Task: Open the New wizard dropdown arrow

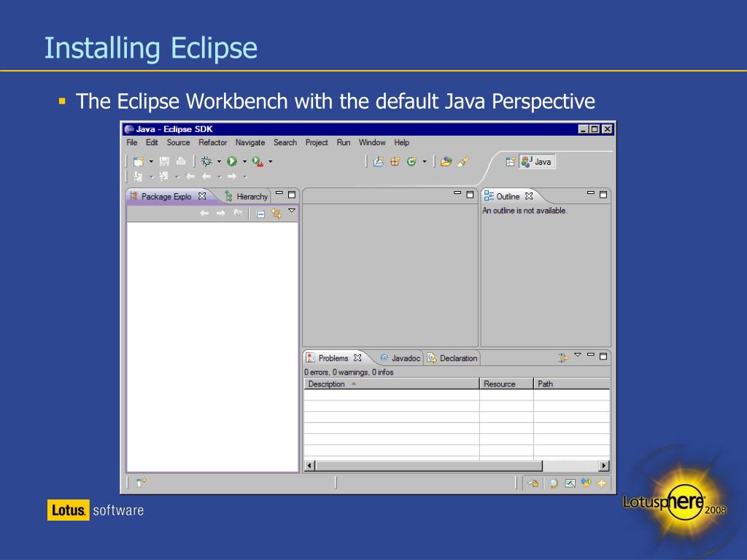Action: point(151,162)
